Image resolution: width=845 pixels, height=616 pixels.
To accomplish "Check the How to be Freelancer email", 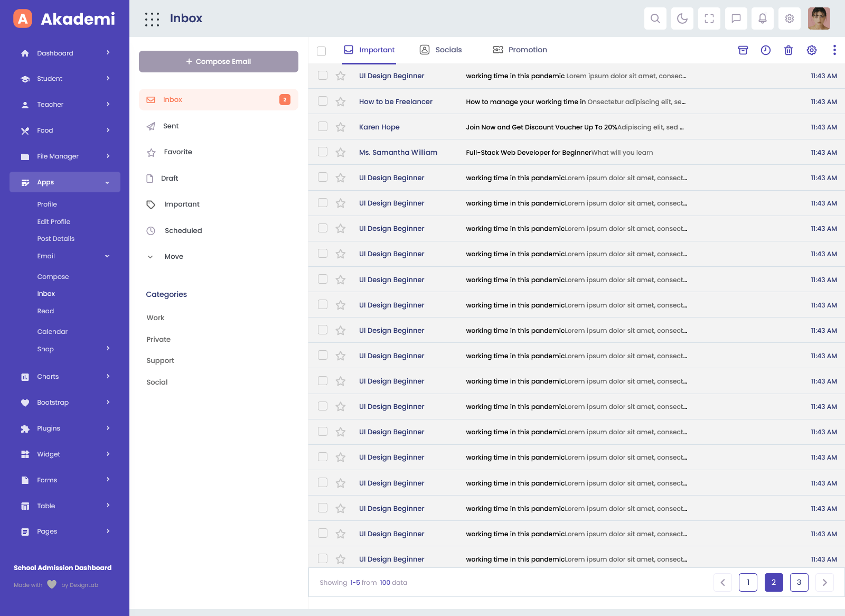I will point(323,101).
